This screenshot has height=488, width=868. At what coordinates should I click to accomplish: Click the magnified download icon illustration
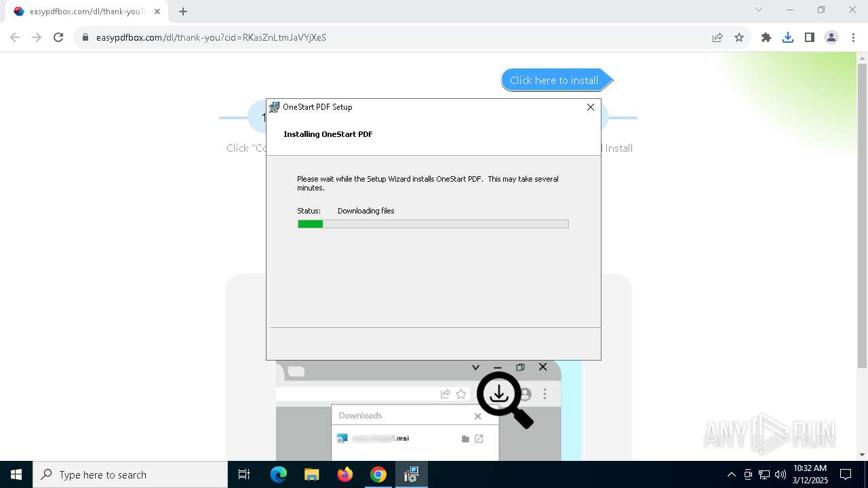click(x=505, y=399)
